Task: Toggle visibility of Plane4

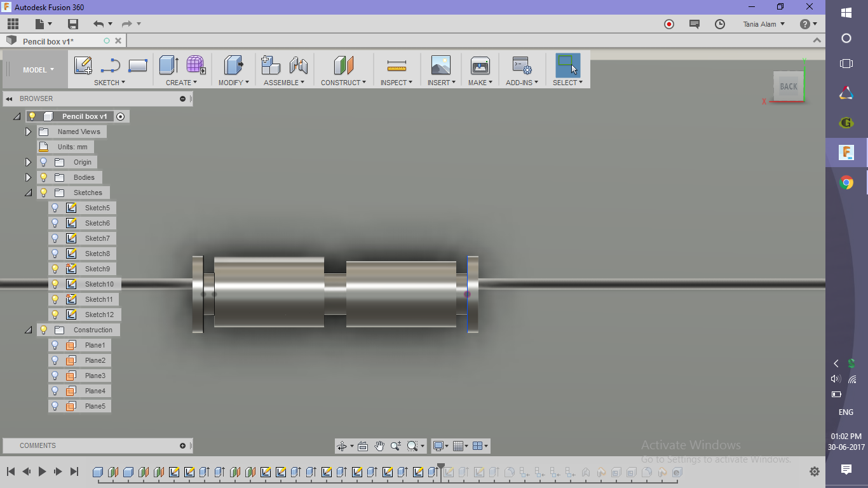Action: click(55, 391)
